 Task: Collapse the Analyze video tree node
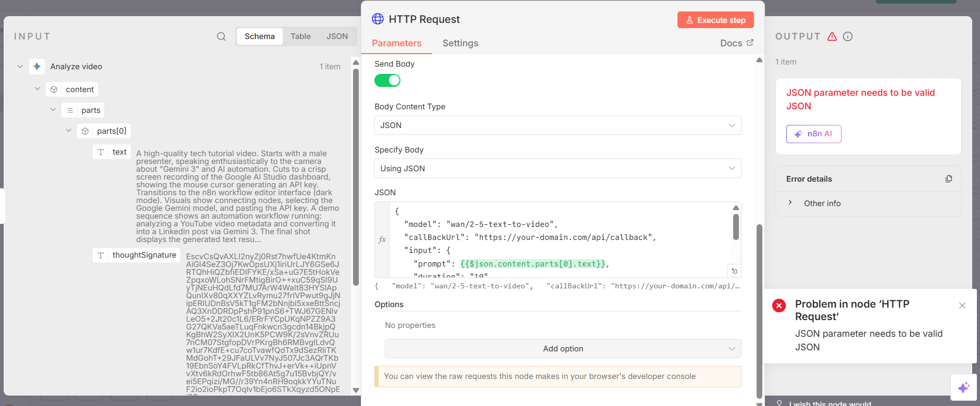(x=20, y=67)
